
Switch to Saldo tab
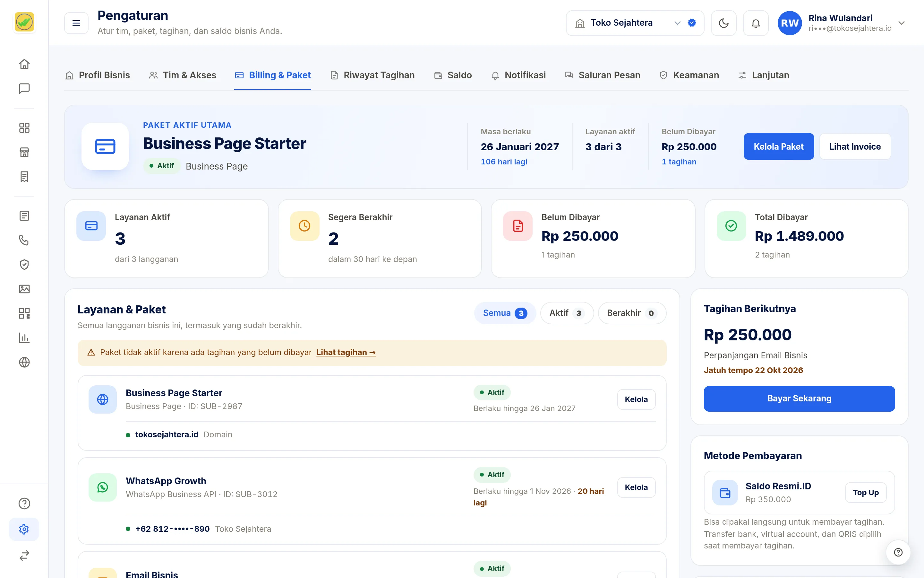[x=453, y=75]
